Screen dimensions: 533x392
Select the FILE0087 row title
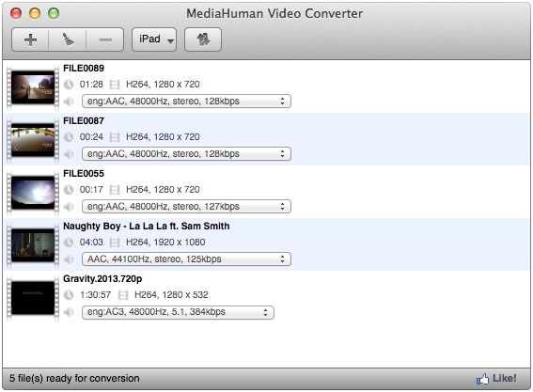coord(84,121)
